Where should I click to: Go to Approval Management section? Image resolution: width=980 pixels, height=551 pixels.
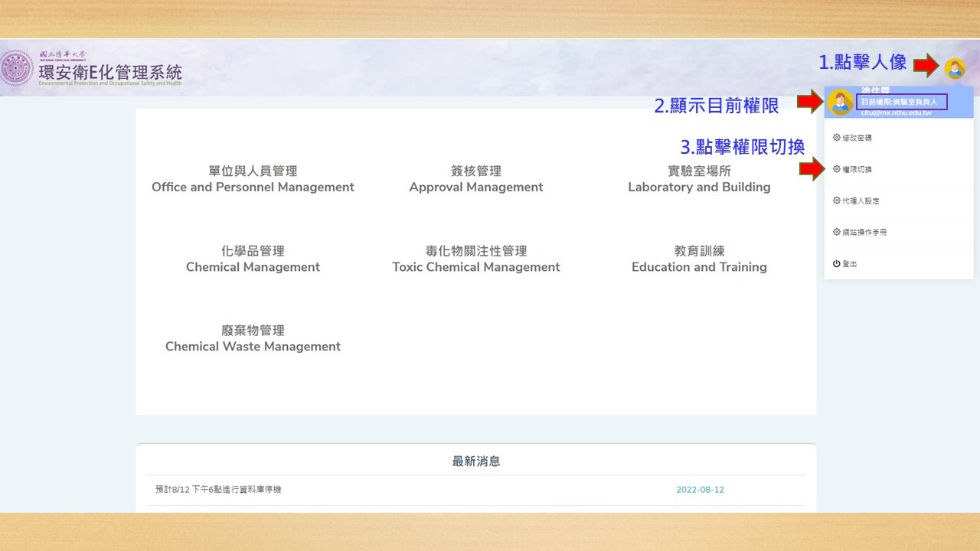tap(476, 179)
